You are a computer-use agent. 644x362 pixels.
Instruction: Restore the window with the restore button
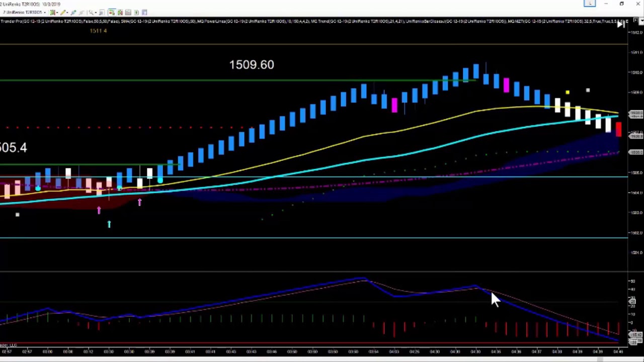622,4
